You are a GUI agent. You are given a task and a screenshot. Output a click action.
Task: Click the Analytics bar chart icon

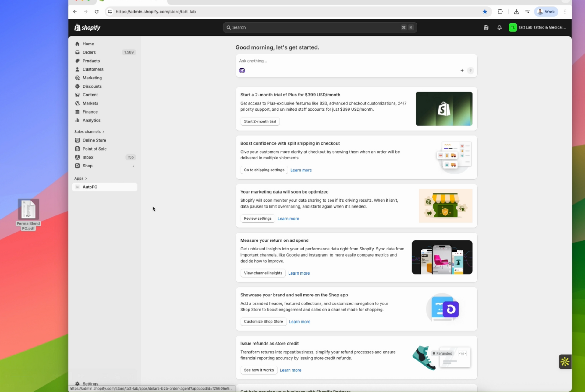(77, 121)
